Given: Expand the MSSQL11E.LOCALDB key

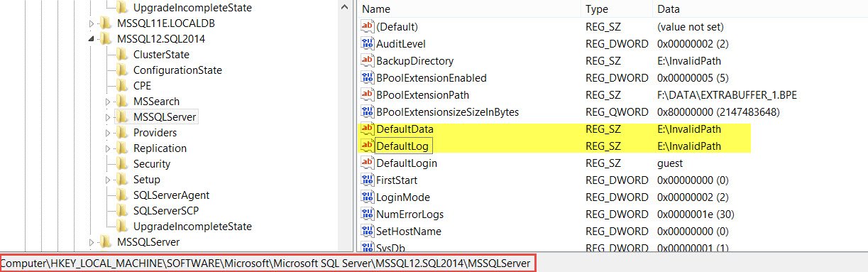Looking at the screenshot, I should pos(92,24).
